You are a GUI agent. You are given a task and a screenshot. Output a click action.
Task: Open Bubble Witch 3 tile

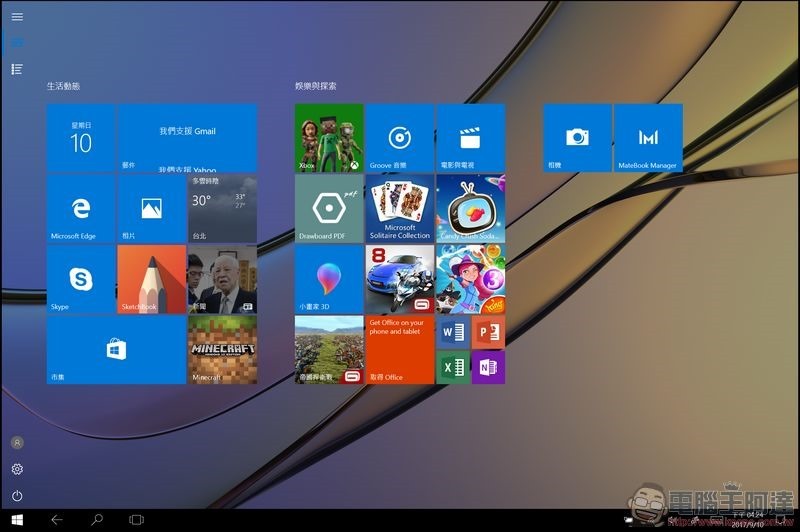tap(470, 280)
